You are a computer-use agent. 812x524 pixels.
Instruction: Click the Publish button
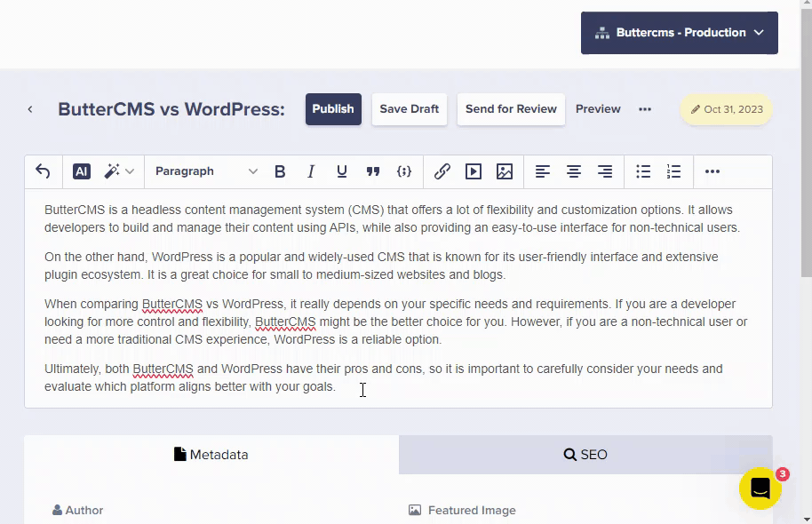[x=333, y=109]
